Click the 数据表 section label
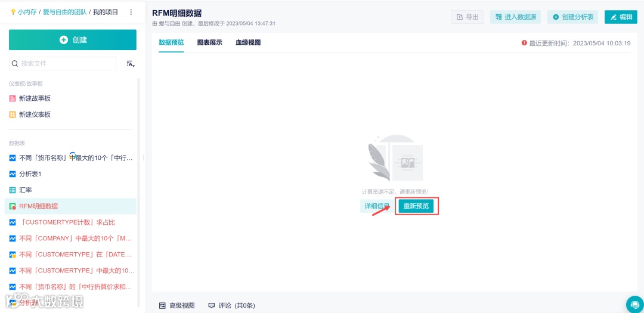Image resolution: width=644 pixels, height=313 pixels. tap(17, 143)
